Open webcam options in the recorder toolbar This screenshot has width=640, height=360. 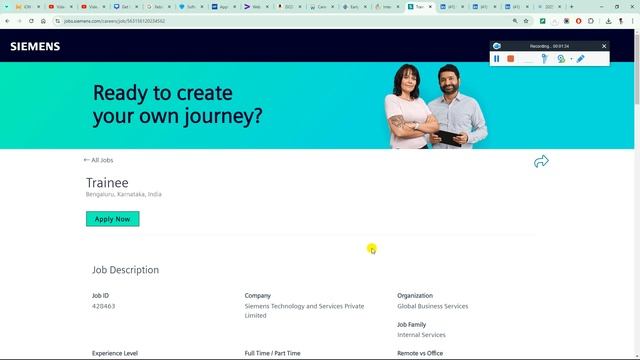(x=561, y=59)
